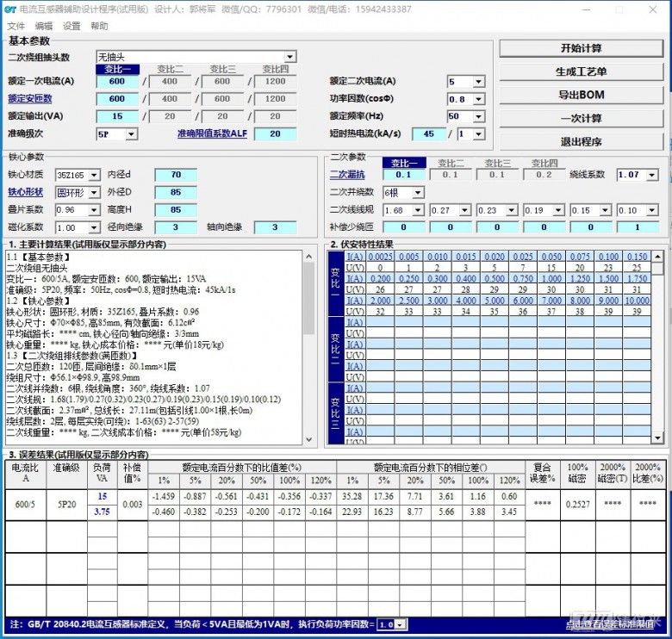
Task: Open the 额定频率 50 Hz dropdown
Action: tap(478, 116)
